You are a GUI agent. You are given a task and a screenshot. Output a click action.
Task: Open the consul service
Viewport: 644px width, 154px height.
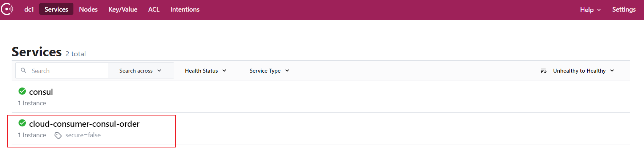pos(41,92)
